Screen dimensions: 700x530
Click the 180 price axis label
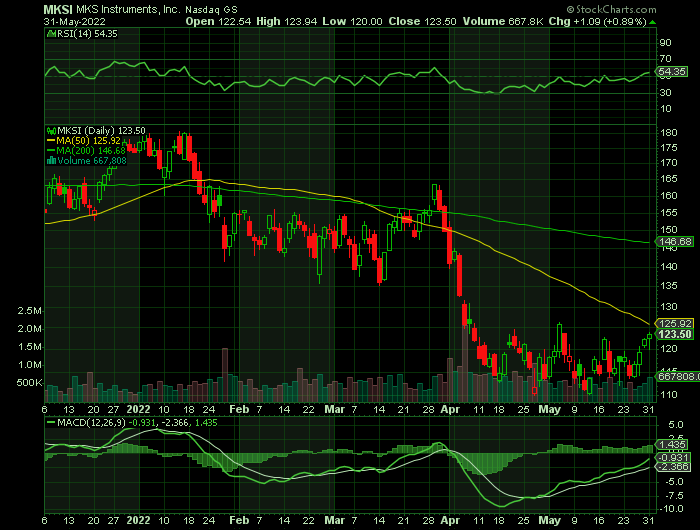pos(669,133)
